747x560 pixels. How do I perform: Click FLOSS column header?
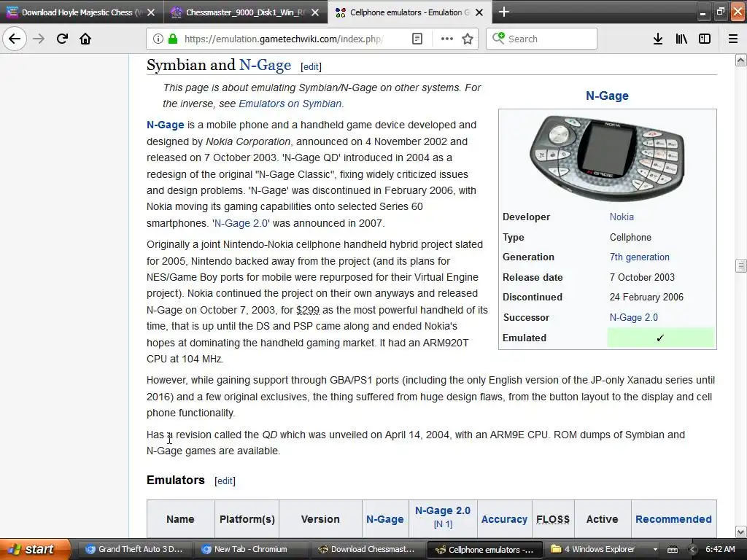coord(553,519)
